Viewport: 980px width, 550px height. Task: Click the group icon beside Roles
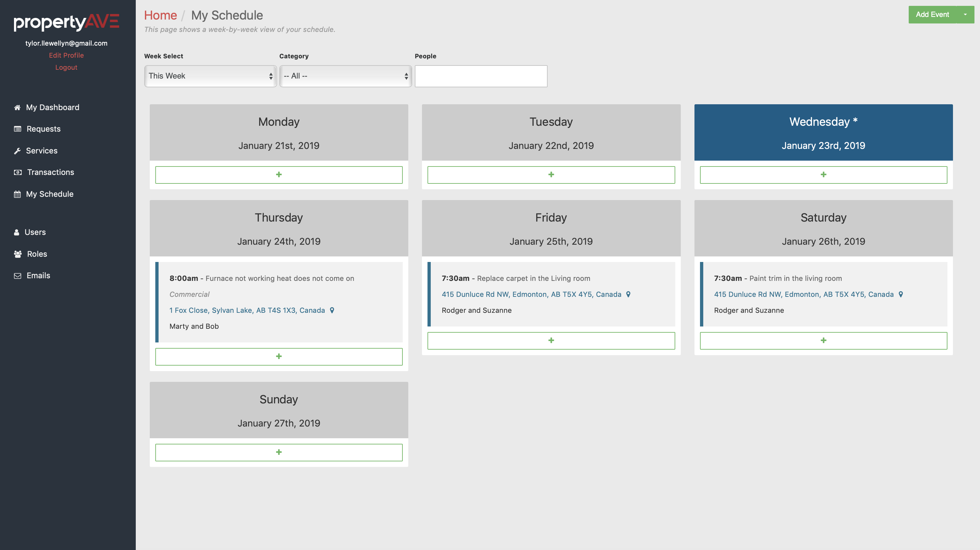[18, 254]
